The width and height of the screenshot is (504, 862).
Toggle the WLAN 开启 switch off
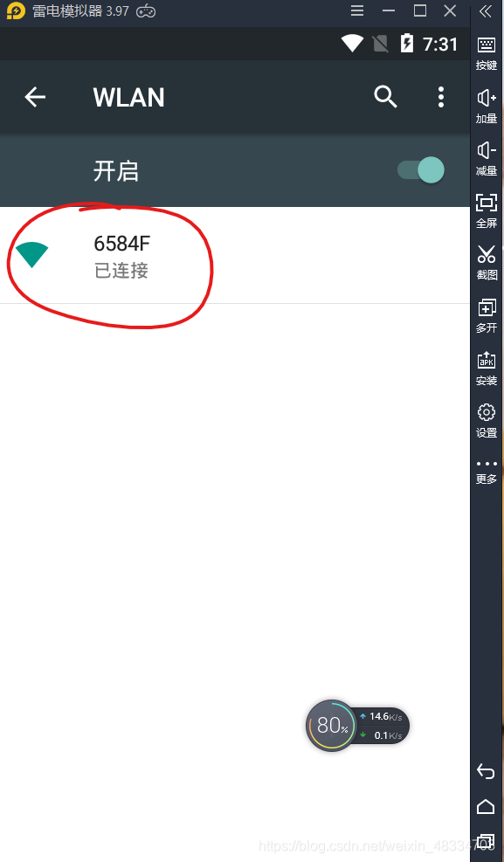click(x=421, y=170)
